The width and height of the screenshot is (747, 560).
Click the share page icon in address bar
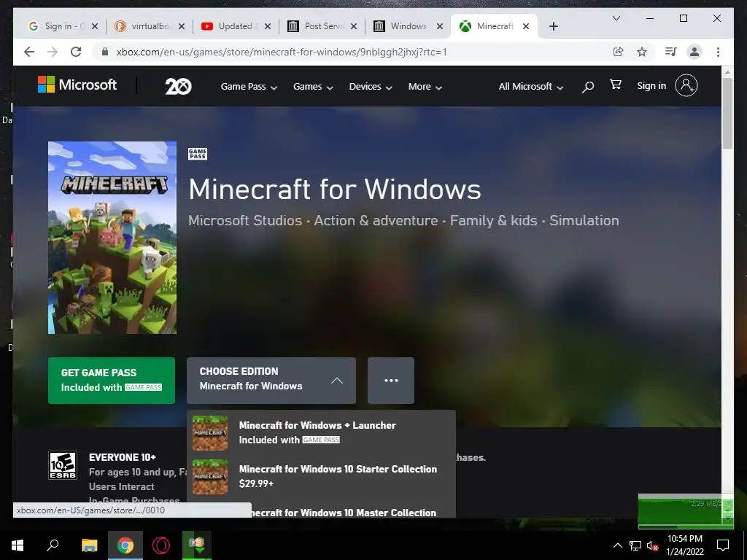pyautogui.click(x=619, y=52)
